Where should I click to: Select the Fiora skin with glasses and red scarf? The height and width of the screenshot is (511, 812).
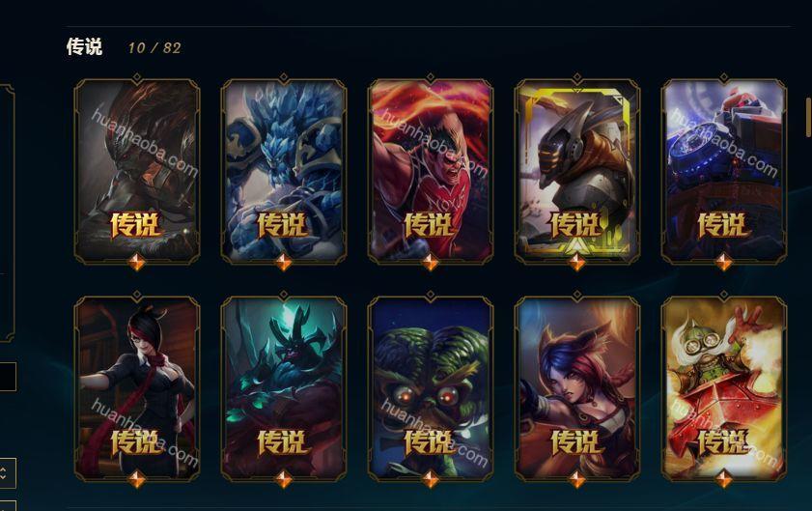click(x=137, y=388)
